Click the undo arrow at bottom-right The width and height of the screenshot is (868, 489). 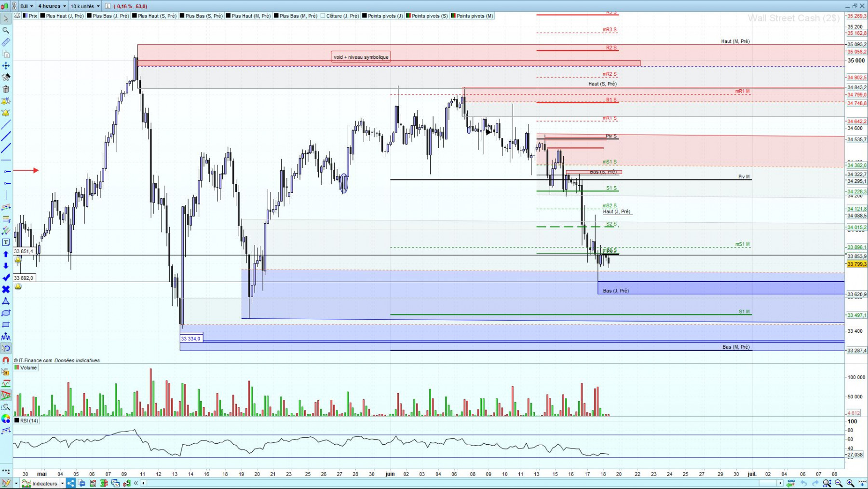[804, 483]
